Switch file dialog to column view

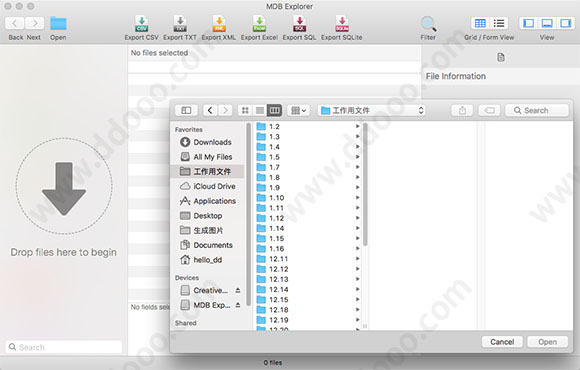(274, 110)
